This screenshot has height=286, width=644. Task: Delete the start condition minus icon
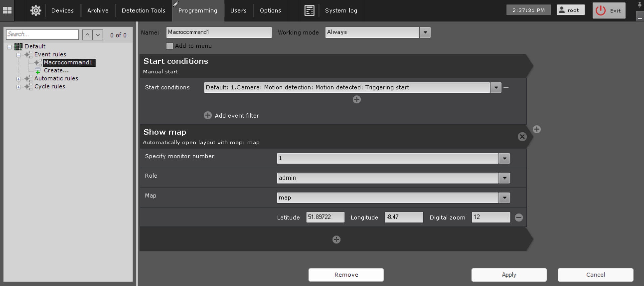coord(506,87)
